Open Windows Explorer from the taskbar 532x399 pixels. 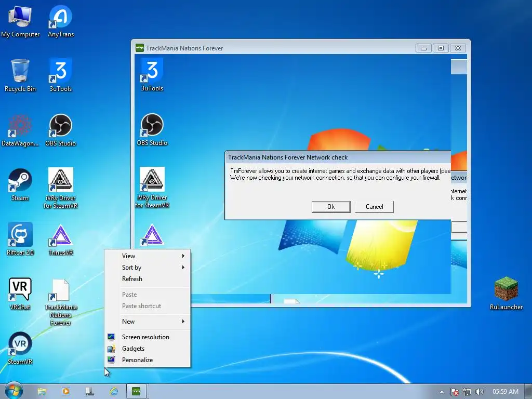point(42,391)
